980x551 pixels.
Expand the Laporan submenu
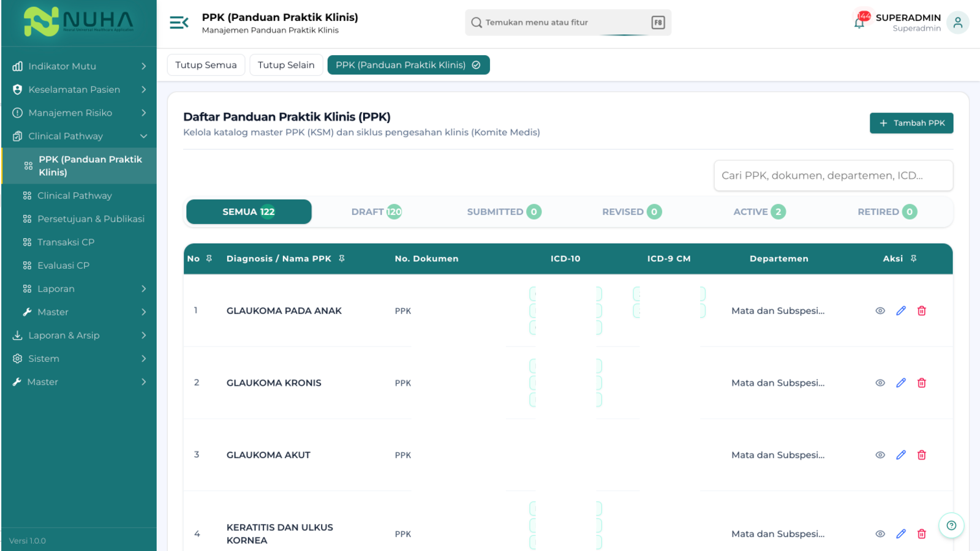pyautogui.click(x=79, y=288)
